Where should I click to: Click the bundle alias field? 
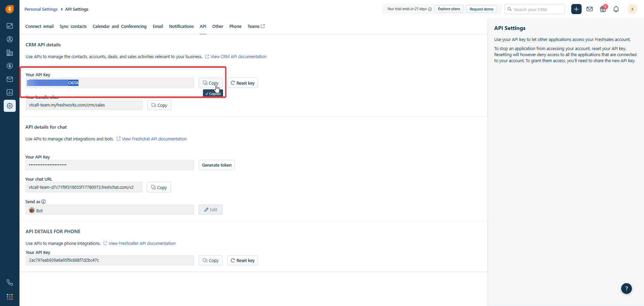pos(84,105)
